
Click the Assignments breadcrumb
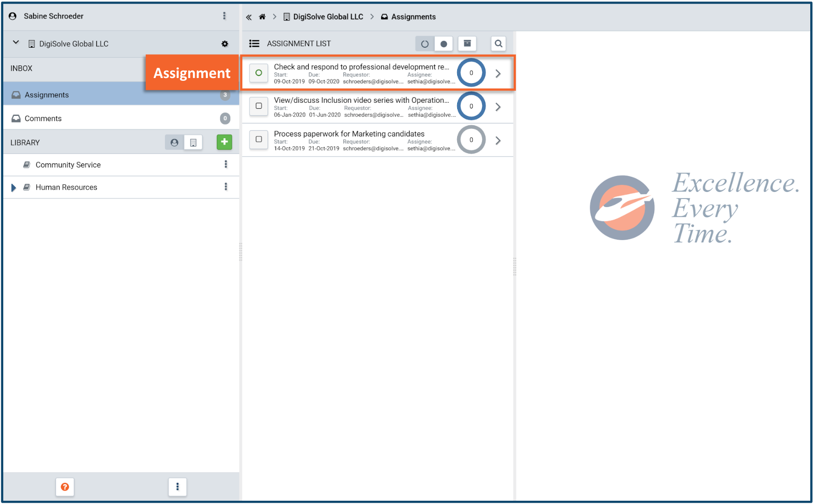point(408,17)
